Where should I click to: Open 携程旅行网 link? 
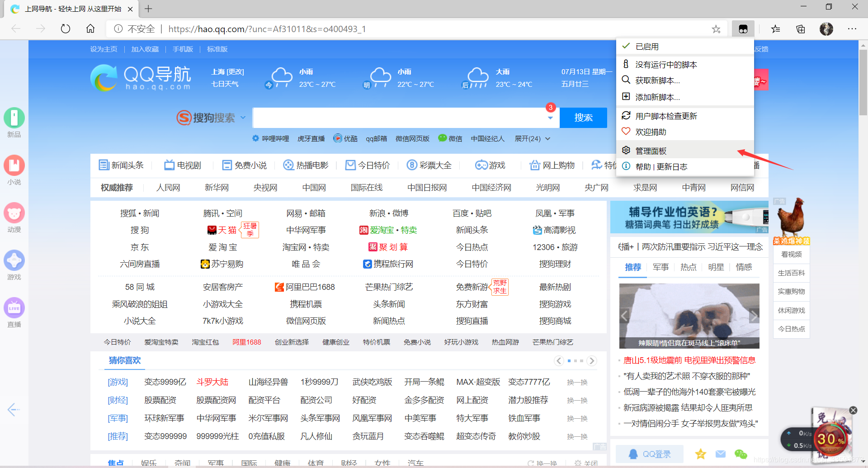coord(388,264)
